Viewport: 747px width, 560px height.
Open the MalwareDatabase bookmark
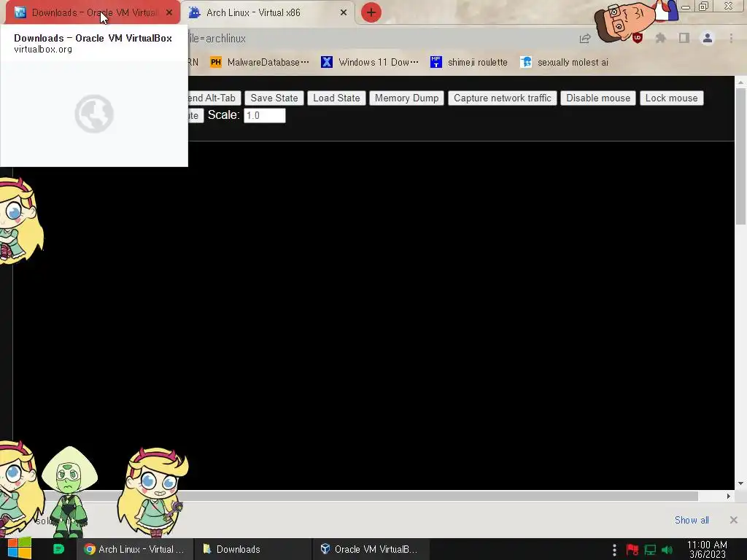260,63
